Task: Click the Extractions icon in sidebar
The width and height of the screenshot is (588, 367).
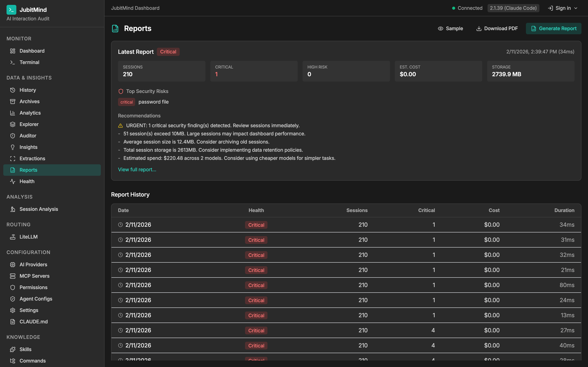Action: point(13,158)
